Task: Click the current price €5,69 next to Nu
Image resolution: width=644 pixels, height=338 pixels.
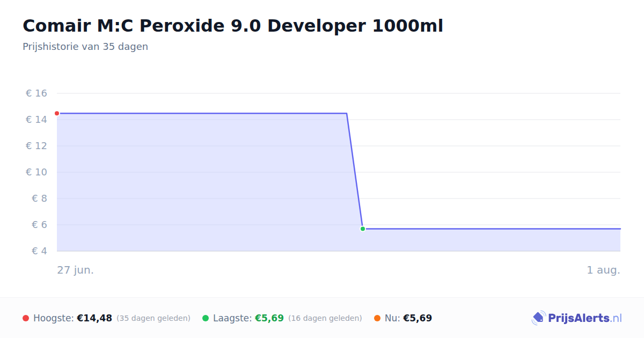Action: [418, 318]
